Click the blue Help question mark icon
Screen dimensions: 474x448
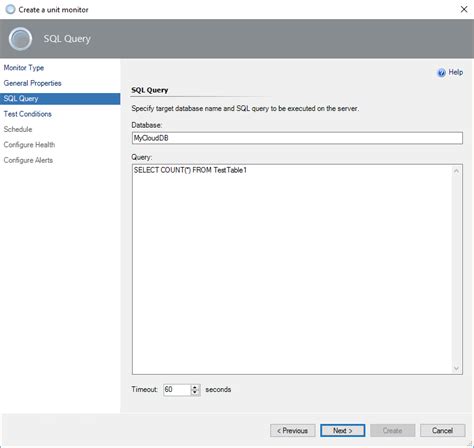coord(441,73)
